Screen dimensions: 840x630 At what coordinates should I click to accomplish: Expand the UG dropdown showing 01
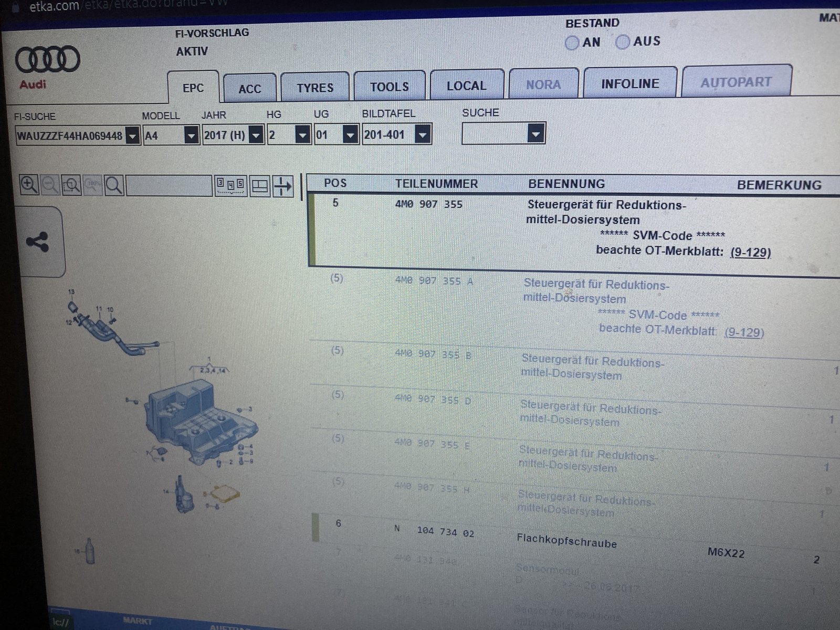click(350, 134)
